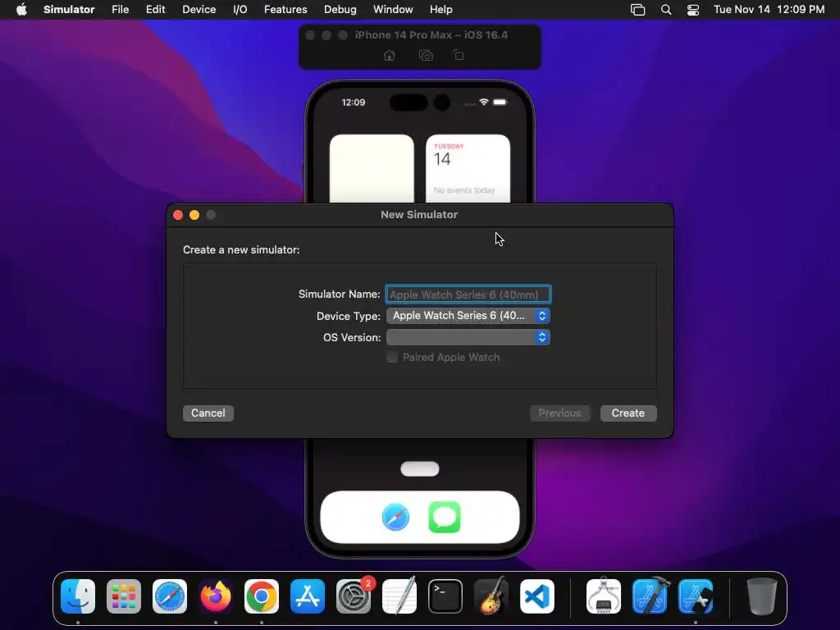The height and width of the screenshot is (630, 840).
Task: Launch Visual Studio Code from dock
Action: [x=537, y=596]
